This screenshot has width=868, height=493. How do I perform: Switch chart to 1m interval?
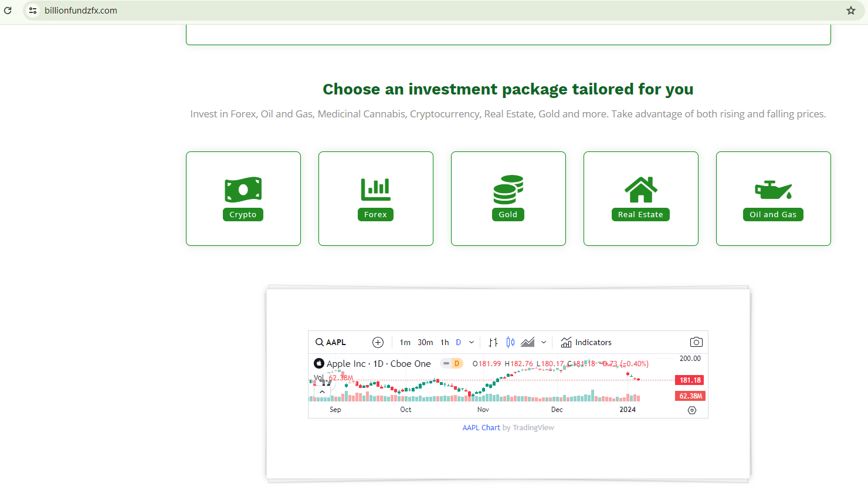405,342
